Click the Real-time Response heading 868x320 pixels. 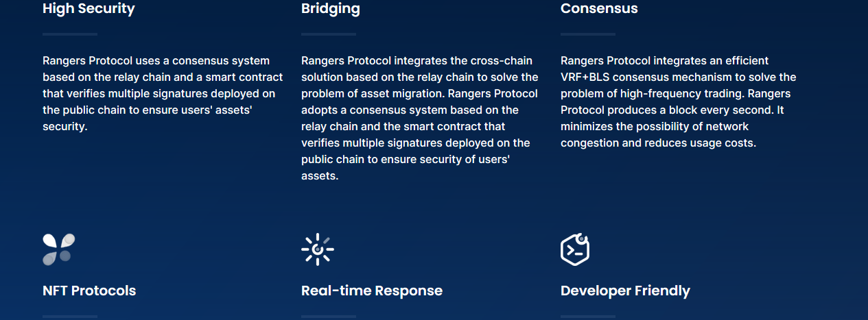pyautogui.click(x=372, y=291)
